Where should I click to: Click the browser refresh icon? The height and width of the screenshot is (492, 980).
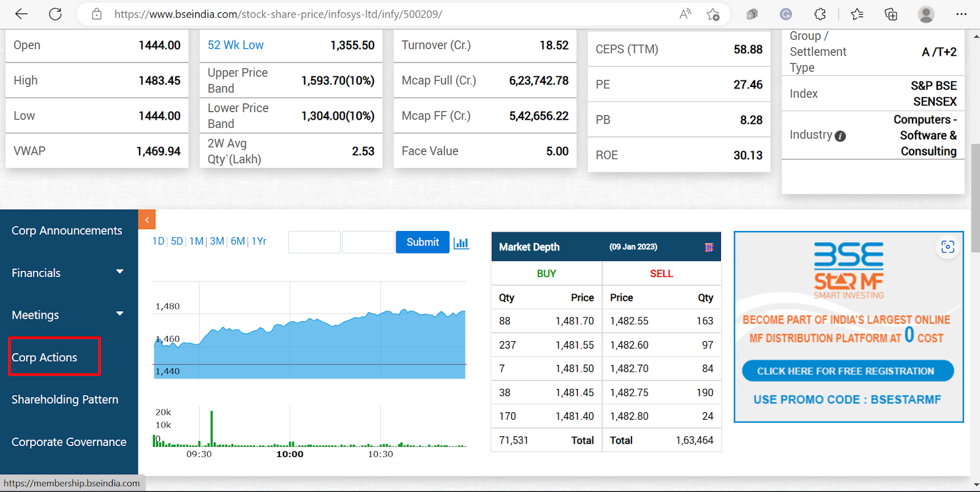tap(55, 14)
